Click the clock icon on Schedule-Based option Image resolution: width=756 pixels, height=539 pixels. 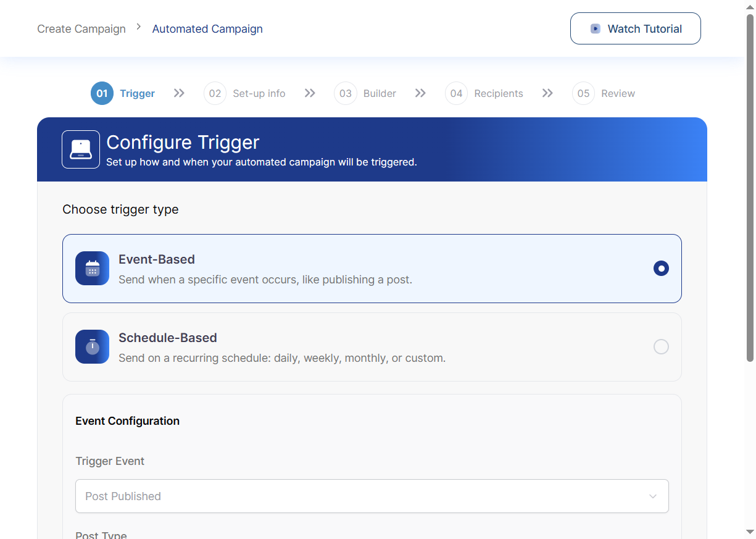tap(92, 346)
